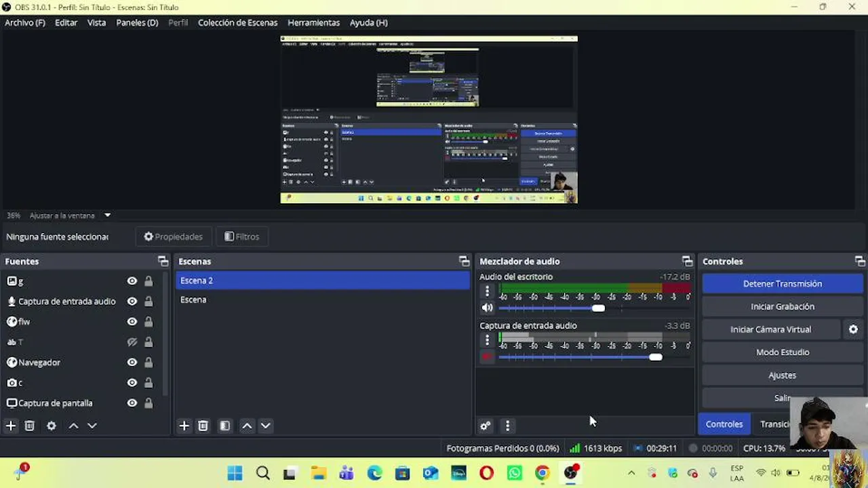Screen dimensions: 868x488
Task: Open Windows Start menu
Action: point(235,473)
